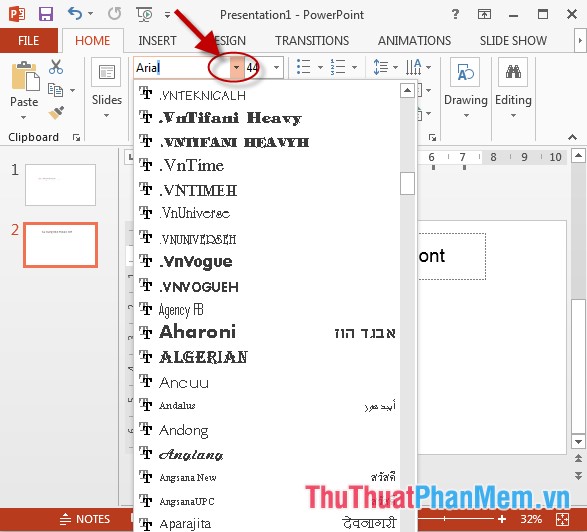Undo the last action
This screenshot has width=587, height=532.
[x=75, y=14]
